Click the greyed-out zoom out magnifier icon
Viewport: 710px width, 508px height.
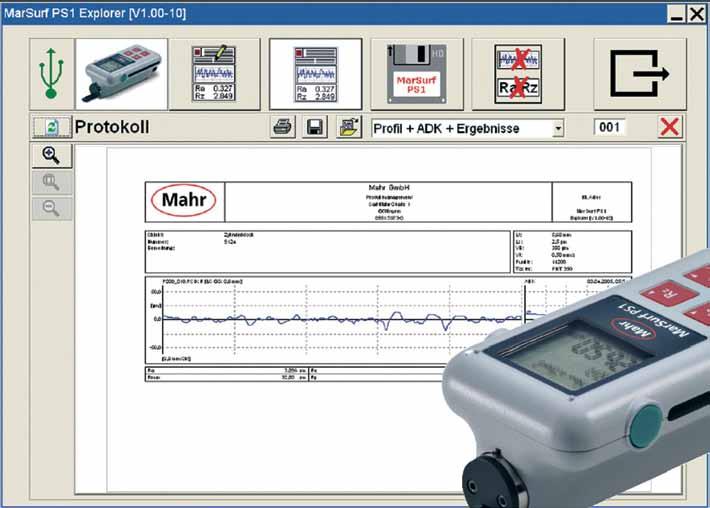point(52,209)
